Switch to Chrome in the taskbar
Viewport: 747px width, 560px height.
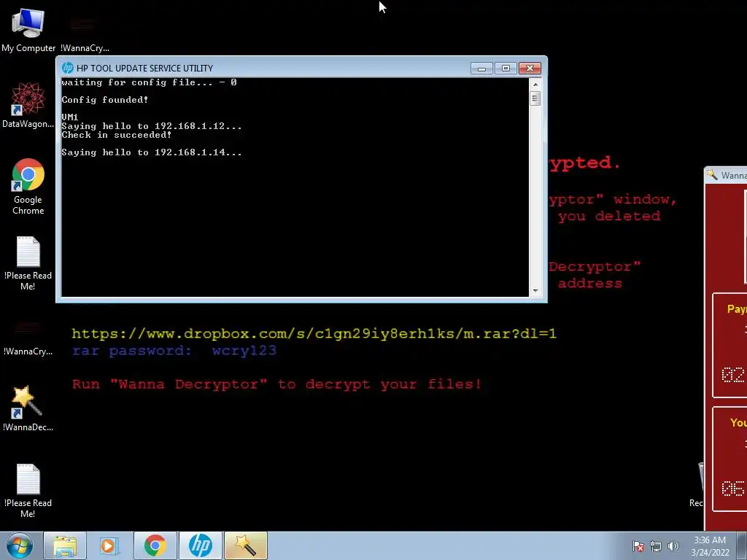tap(155, 545)
